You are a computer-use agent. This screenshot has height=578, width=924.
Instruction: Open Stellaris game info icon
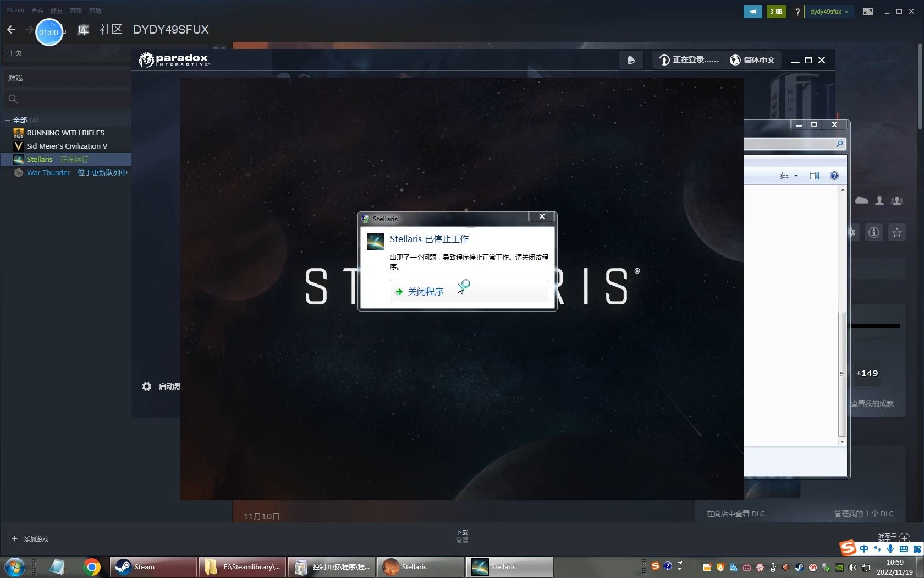point(874,232)
